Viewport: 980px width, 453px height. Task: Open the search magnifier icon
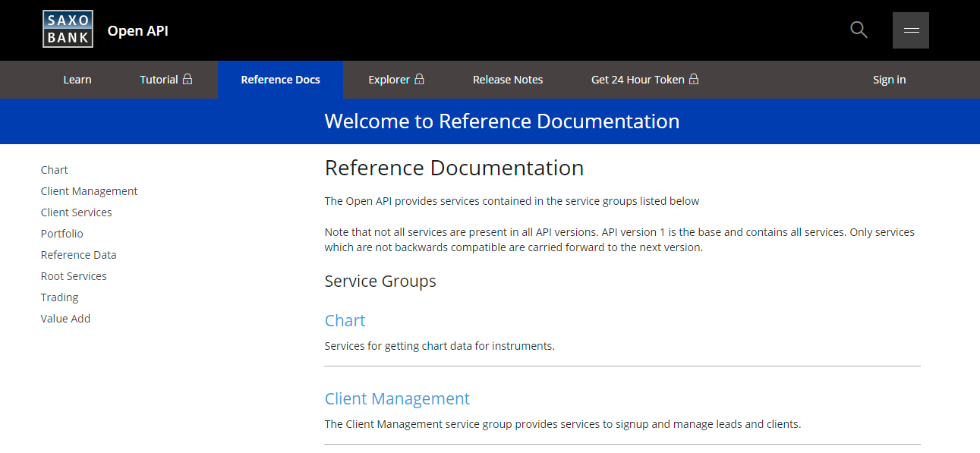coord(858,30)
